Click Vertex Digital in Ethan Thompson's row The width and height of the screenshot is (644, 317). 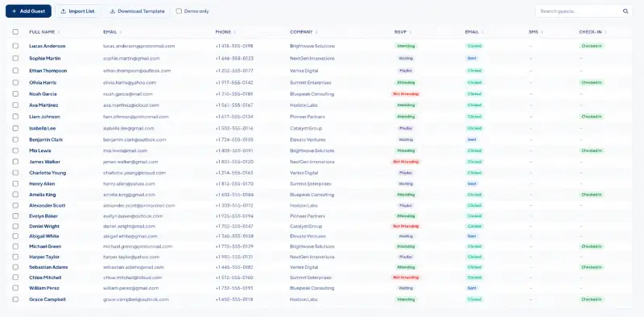[304, 71]
